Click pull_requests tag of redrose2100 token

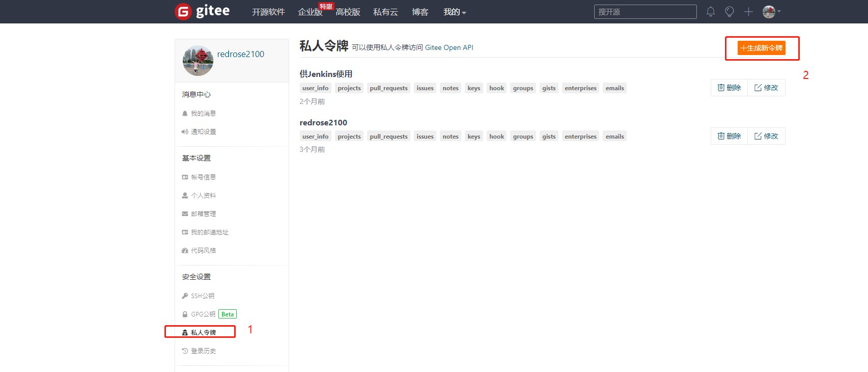coord(389,137)
